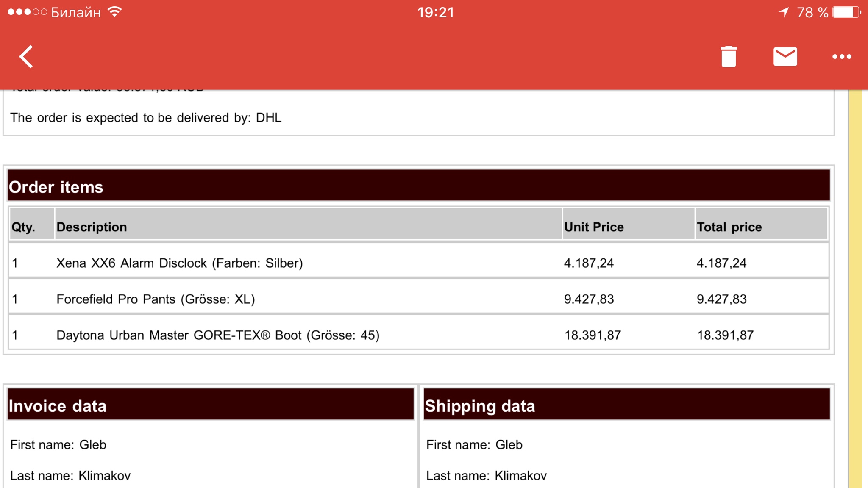Open the three-dot more options menu
The height and width of the screenshot is (488, 868).
tap(842, 56)
